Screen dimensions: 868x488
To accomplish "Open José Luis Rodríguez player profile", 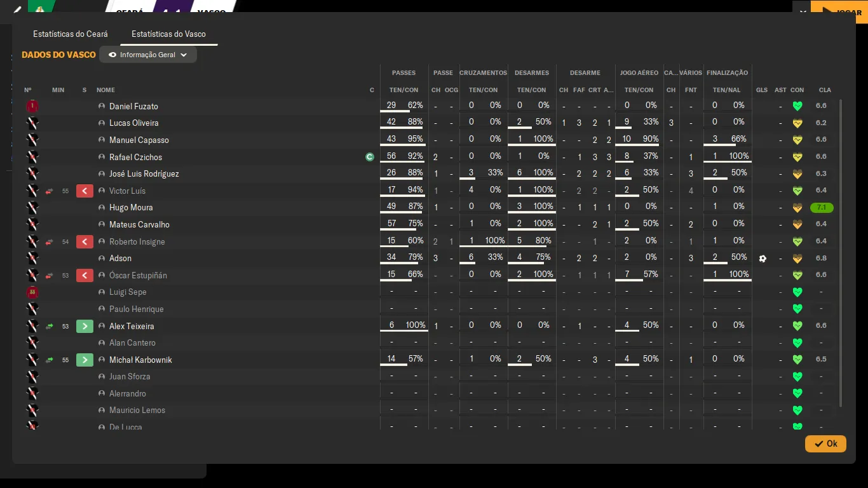I will [x=144, y=173].
